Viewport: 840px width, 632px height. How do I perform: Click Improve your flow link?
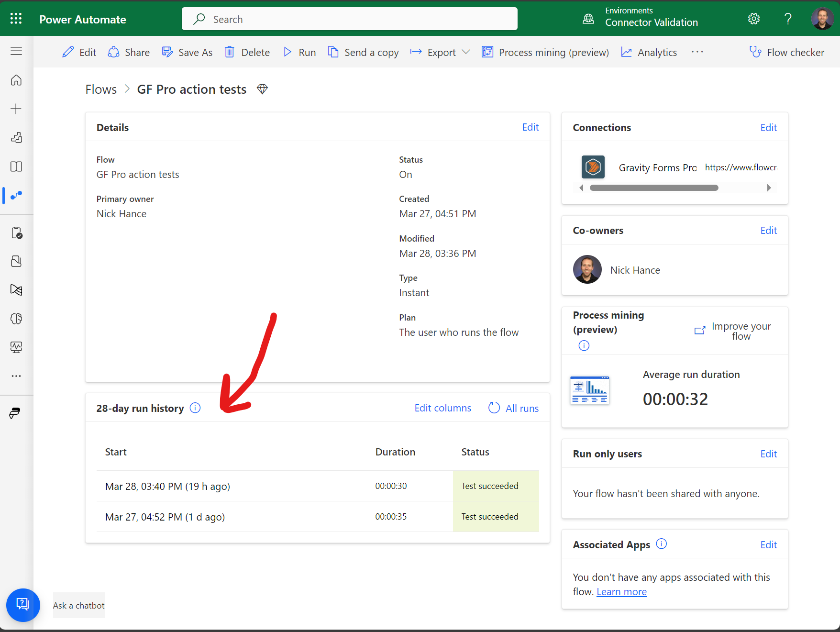click(733, 331)
